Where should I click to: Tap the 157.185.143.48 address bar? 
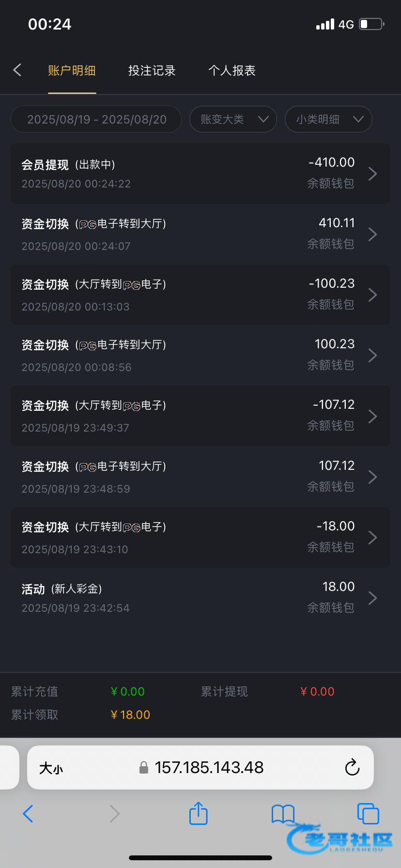[x=209, y=767]
